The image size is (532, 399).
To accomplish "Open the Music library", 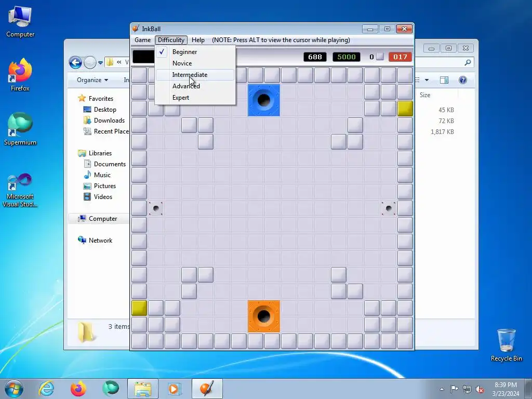I will (102, 175).
